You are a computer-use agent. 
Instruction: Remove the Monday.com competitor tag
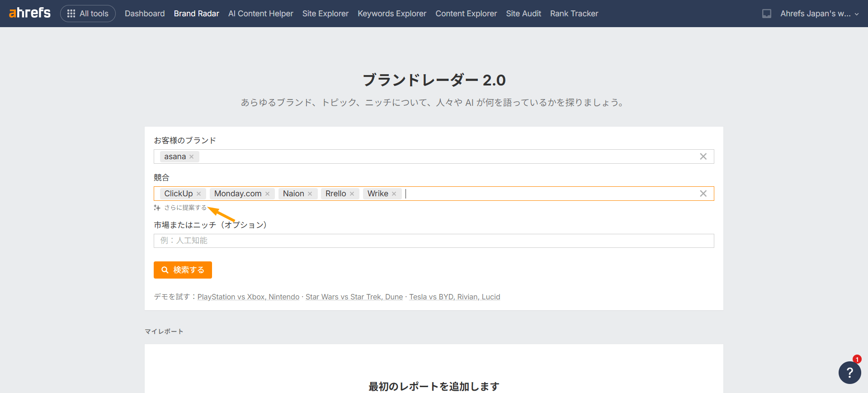coord(268,194)
